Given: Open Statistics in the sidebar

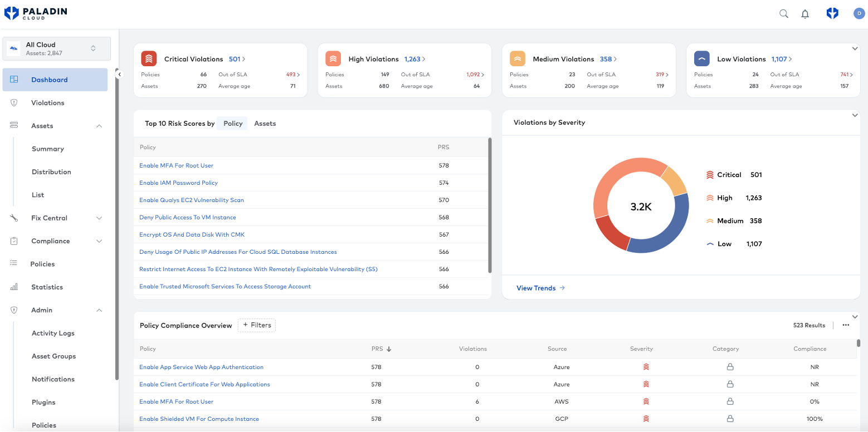Looking at the screenshot, I should tap(47, 287).
